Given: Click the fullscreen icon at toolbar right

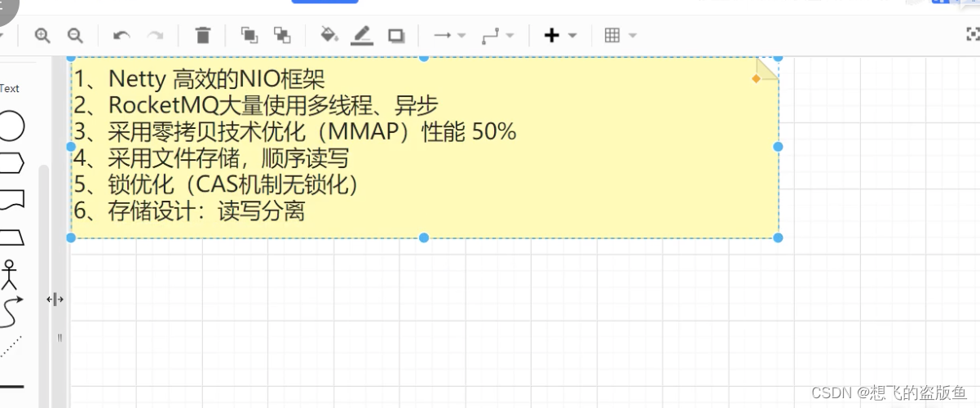Looking at the screenshot, I should [972, 33].
